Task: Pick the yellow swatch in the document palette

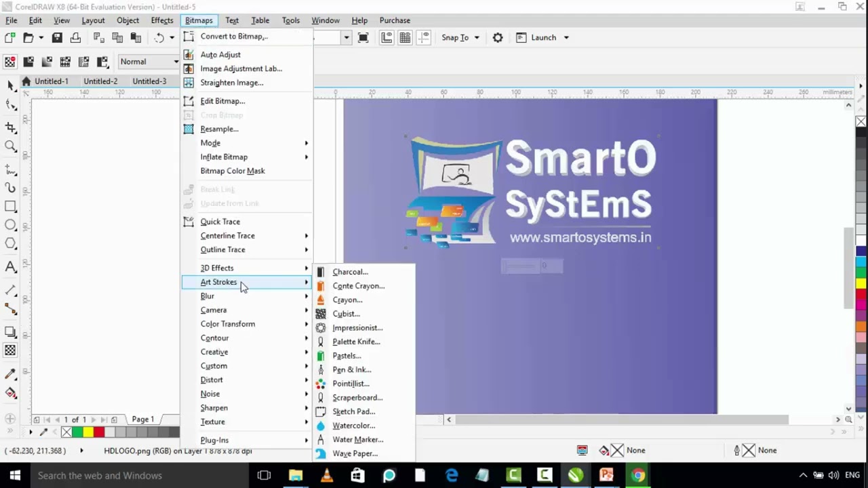Action: (88, 432)
